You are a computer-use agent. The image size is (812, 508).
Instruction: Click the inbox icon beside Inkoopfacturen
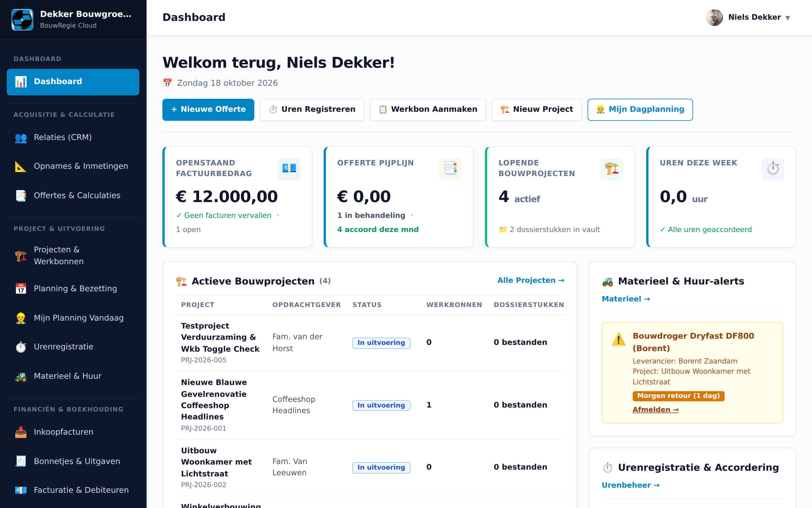click(21, 432)
